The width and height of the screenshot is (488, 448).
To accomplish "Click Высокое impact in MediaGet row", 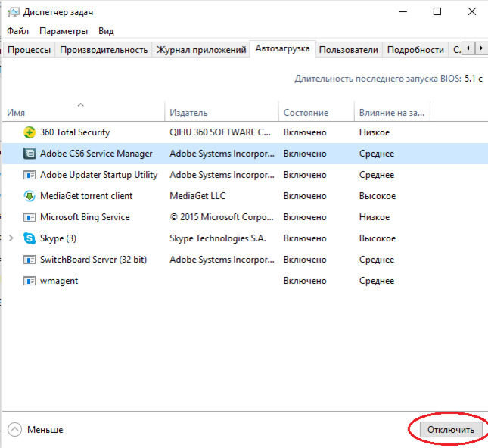I will [378, 196].
